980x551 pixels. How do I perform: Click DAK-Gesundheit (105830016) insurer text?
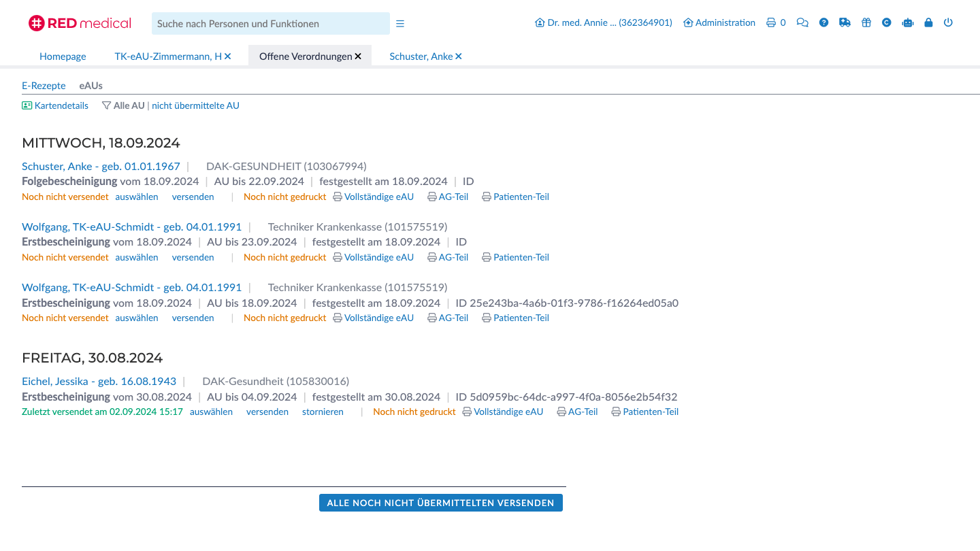pos(276,381)
